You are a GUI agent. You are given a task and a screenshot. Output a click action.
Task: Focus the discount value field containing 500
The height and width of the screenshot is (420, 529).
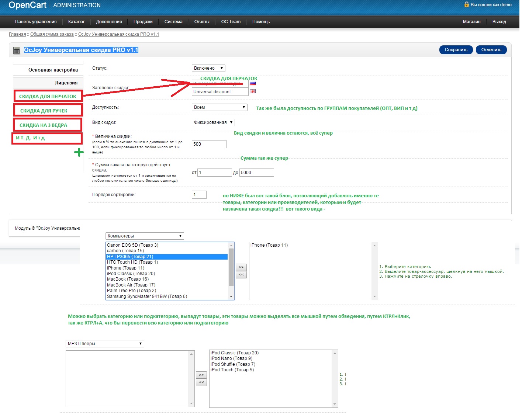[x=209, y=144]
